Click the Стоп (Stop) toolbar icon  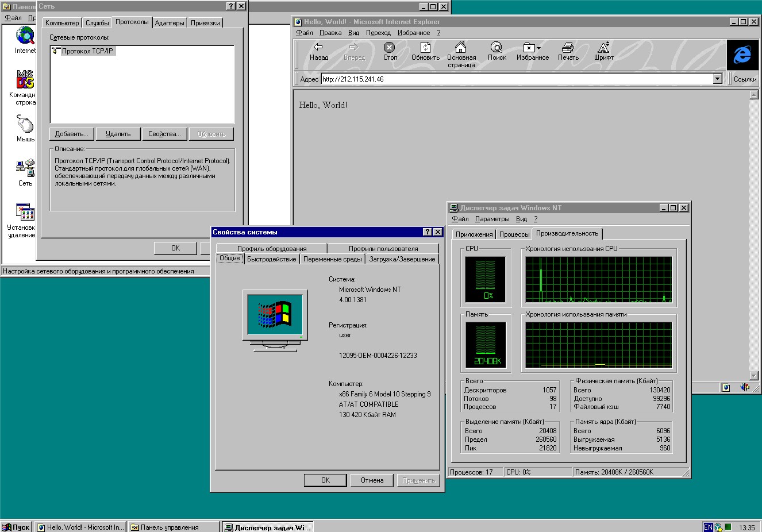pyautogui.click(x=390, y=51)
